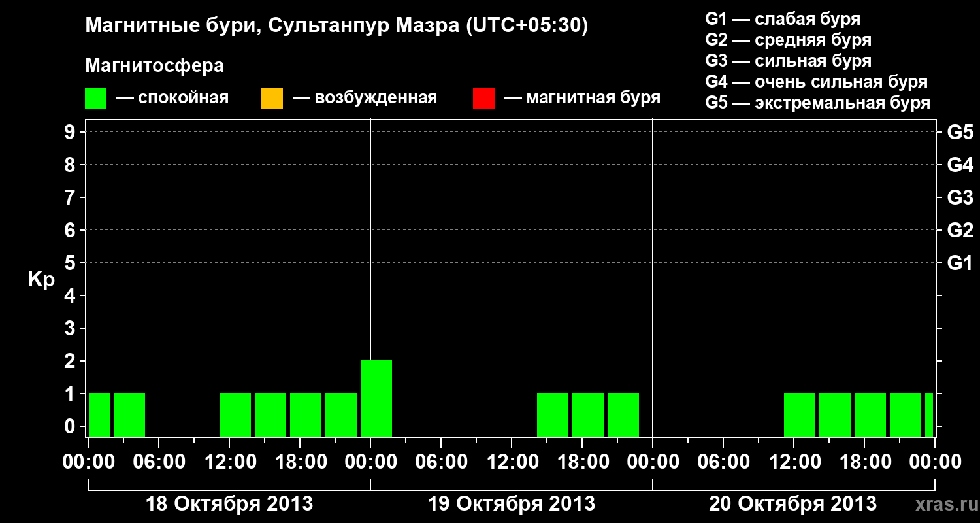Click the 'G4' label on the chart's right axis

(960, 165)
